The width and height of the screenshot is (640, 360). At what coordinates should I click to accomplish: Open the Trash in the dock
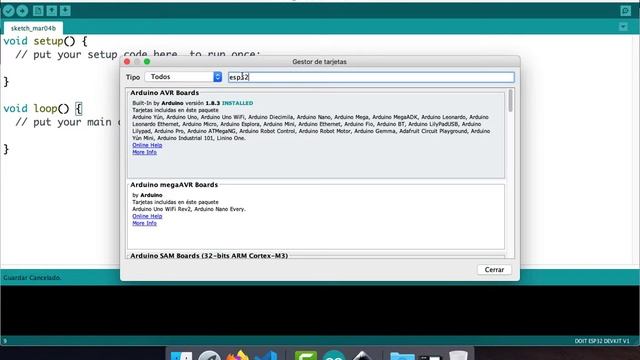458,355
